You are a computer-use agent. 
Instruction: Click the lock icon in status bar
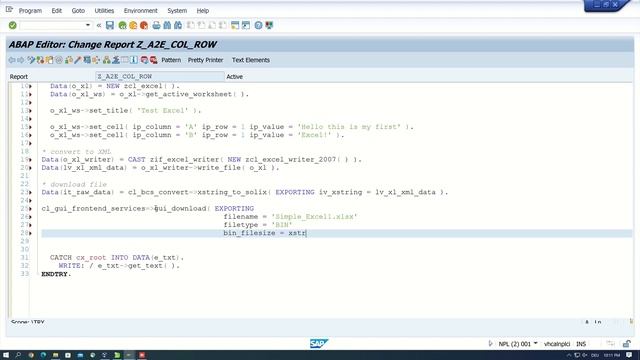[627, 344]
